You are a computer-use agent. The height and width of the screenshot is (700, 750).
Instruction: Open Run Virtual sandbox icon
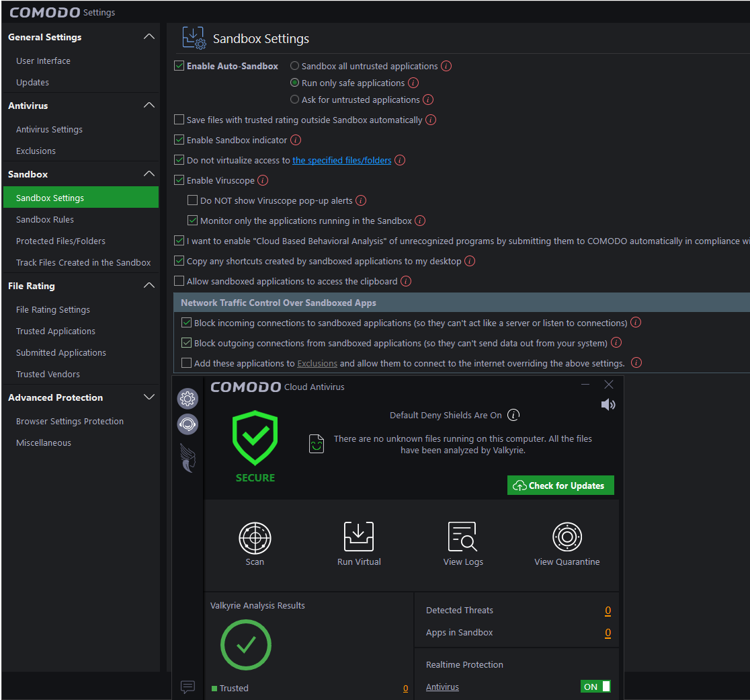pyautogui.click(x=359, y=537)
